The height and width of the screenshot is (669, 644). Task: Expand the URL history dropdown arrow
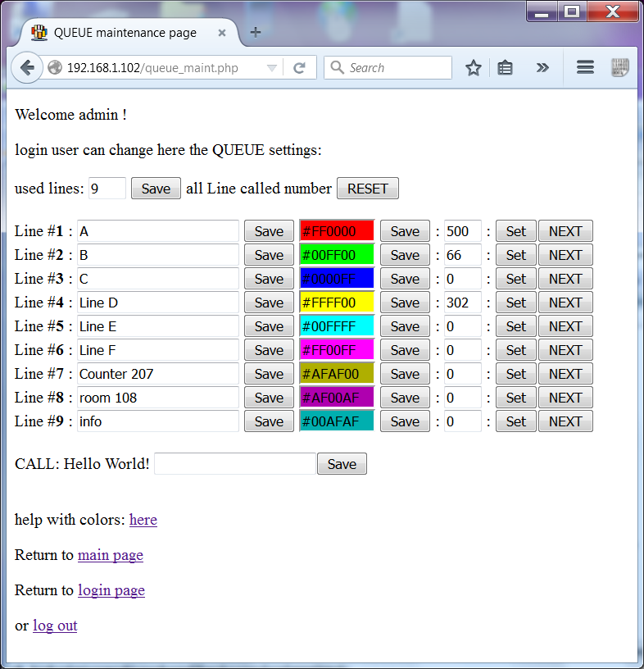click(272, 68)
